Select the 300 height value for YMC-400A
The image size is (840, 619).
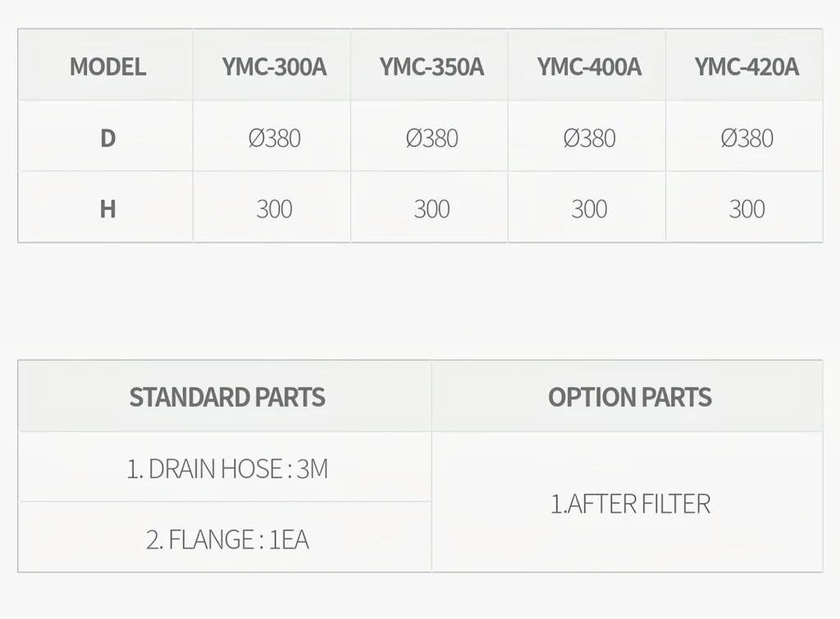(x=589, y=209)
